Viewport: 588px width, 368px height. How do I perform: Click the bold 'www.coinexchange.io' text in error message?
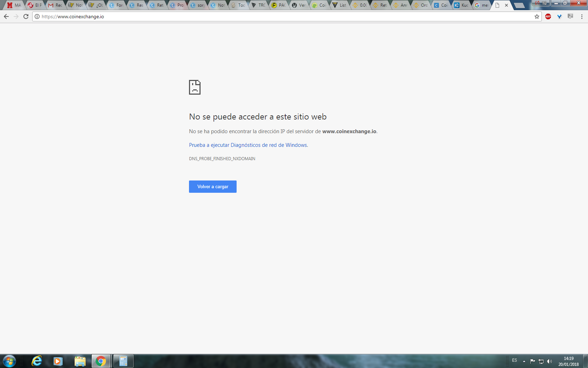349,131
